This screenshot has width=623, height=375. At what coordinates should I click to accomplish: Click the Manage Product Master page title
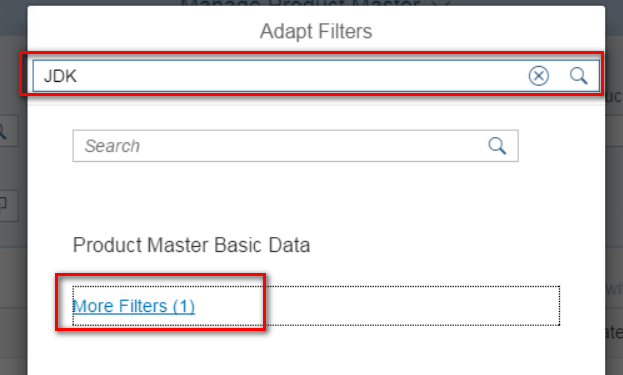pos(300,3)
